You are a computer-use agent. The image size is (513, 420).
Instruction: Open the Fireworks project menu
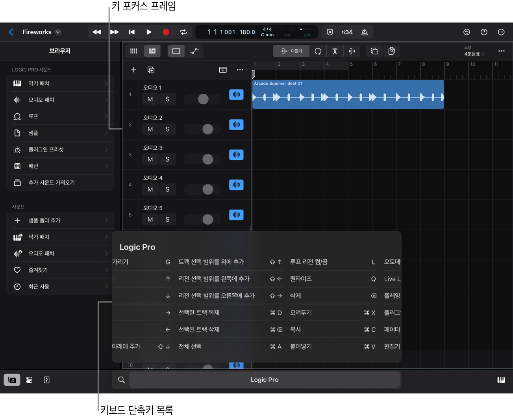(x=42, y=32)
